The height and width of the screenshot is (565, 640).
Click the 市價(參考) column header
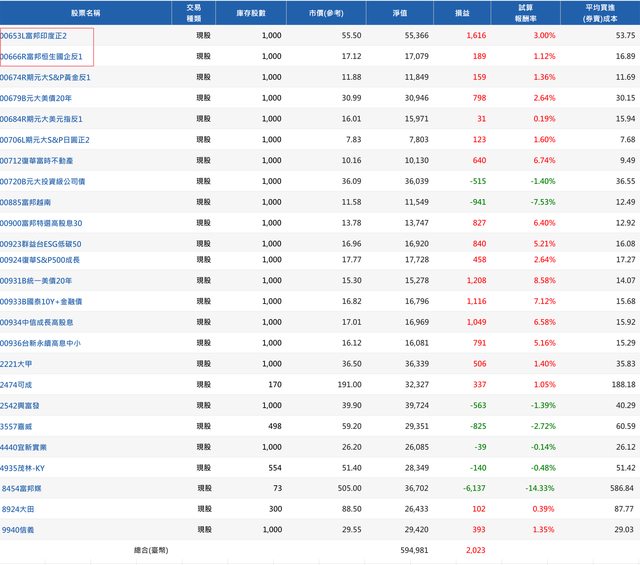(330, 12)
